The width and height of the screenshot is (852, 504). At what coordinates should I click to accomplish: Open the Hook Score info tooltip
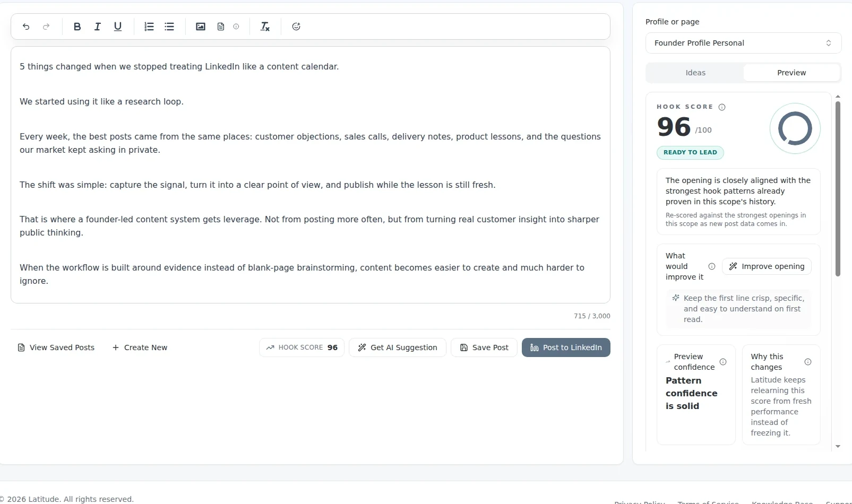click(x=722, y=107)
